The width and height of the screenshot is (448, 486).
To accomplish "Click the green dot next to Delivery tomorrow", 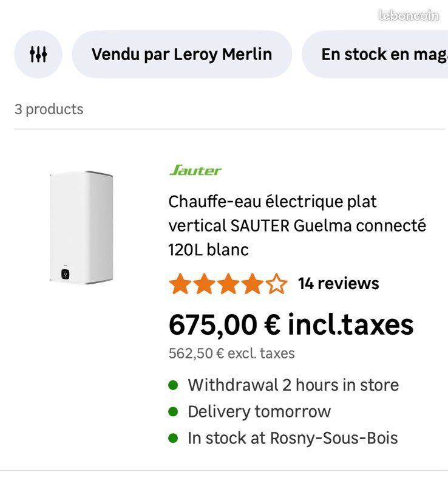I will (174, 411).
